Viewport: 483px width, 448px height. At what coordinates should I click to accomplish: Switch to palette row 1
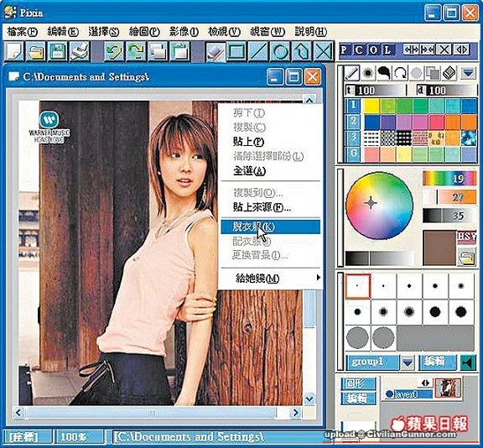coord(353,106)
